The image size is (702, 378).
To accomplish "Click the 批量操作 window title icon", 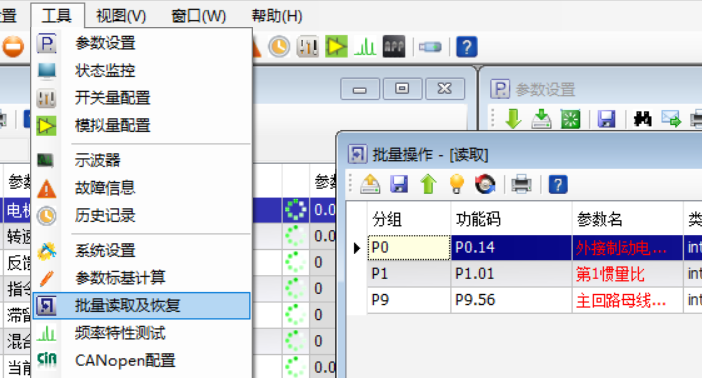I will (357, 155).
